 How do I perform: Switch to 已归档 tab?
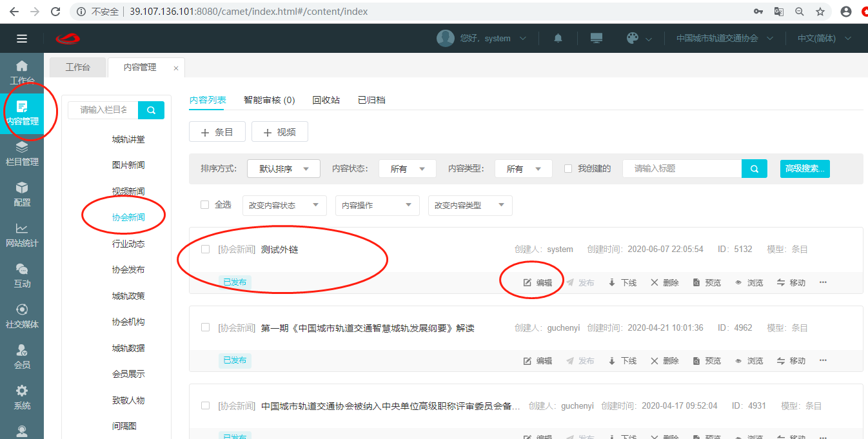click(371, 100)
